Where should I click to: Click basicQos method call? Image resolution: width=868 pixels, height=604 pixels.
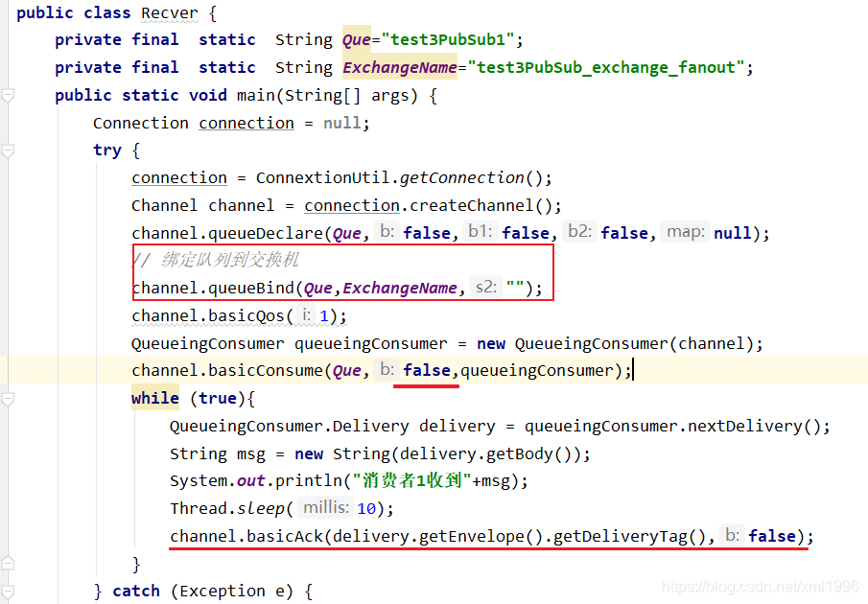click(x=246, y=315)
